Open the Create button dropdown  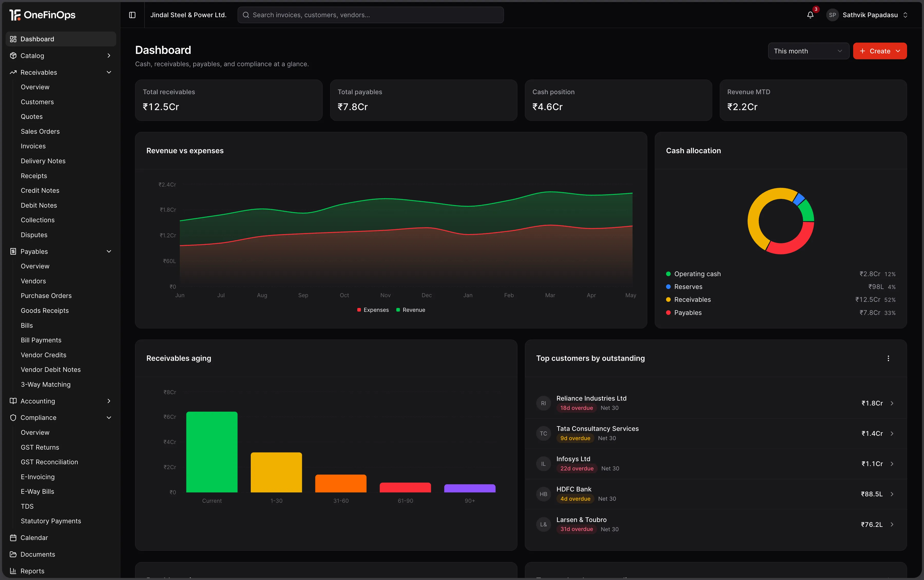(x=880, y=51)
